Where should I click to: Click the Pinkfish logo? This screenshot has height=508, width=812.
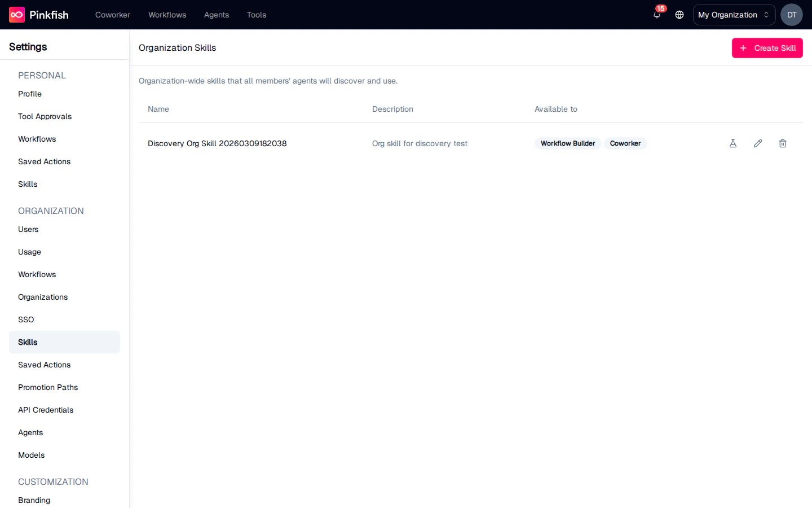click(x=38, y=15)
